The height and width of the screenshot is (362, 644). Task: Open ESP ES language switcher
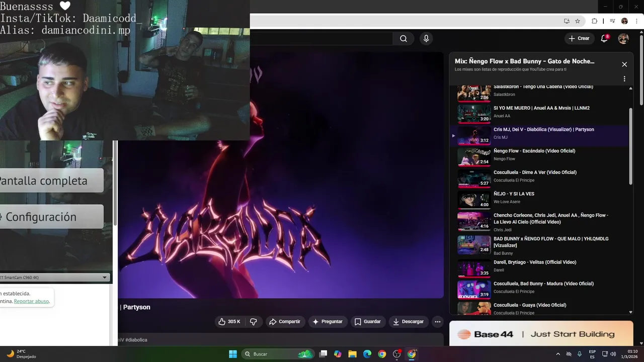point(592,354)
